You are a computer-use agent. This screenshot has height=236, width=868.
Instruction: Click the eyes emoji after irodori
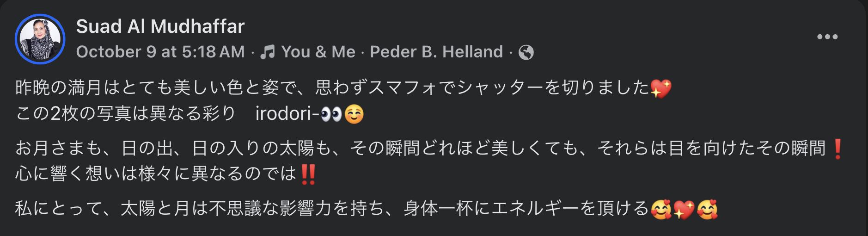pos(331,114)
